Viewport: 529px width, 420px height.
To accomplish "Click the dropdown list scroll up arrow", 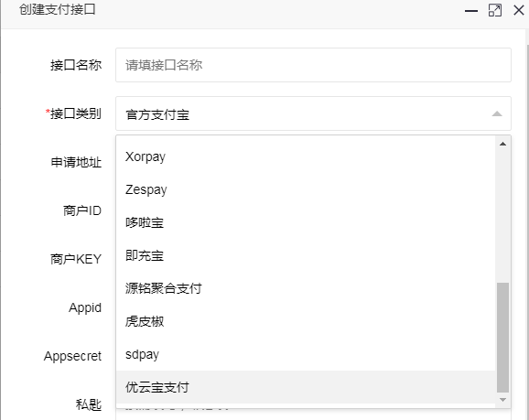I will (x=502, y=144).
